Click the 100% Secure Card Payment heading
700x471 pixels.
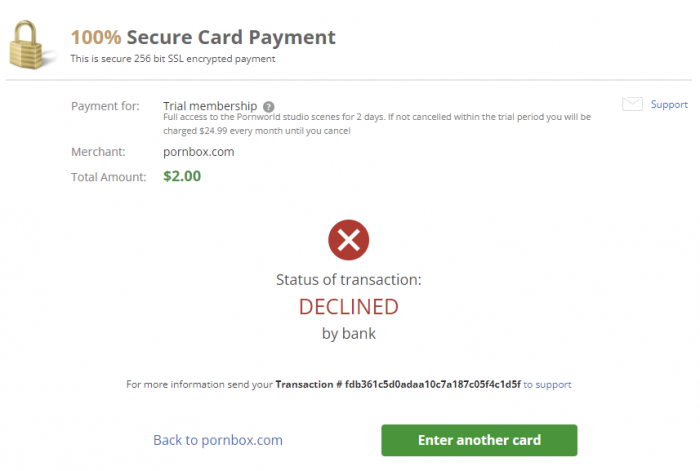pos(203,38)
